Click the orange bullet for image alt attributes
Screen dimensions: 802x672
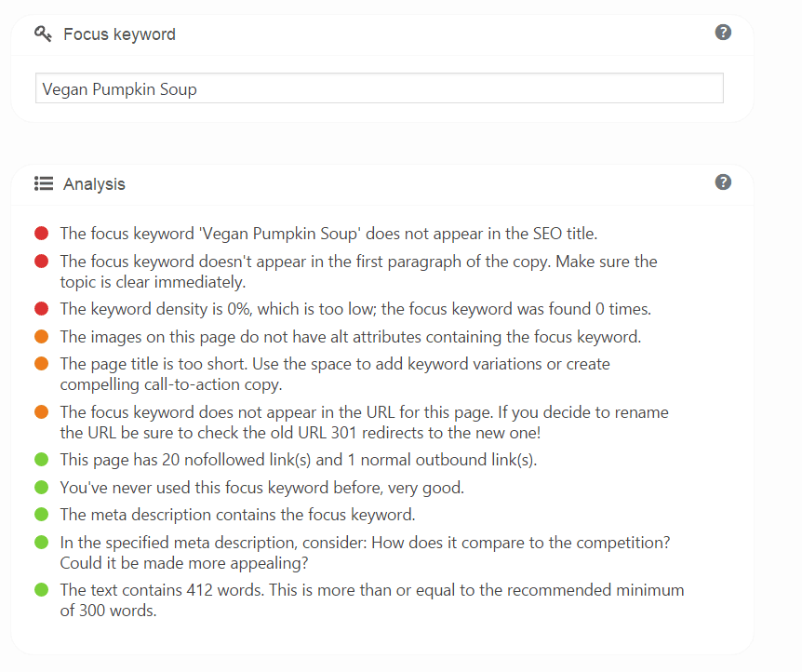(x=41, y=336)
